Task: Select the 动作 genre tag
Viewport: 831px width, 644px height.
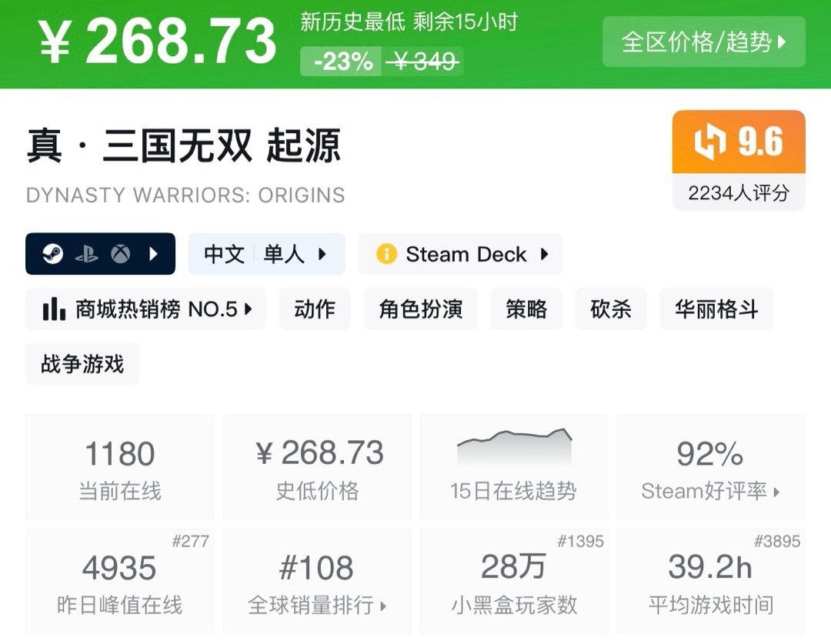Action: tap(315, 309)
